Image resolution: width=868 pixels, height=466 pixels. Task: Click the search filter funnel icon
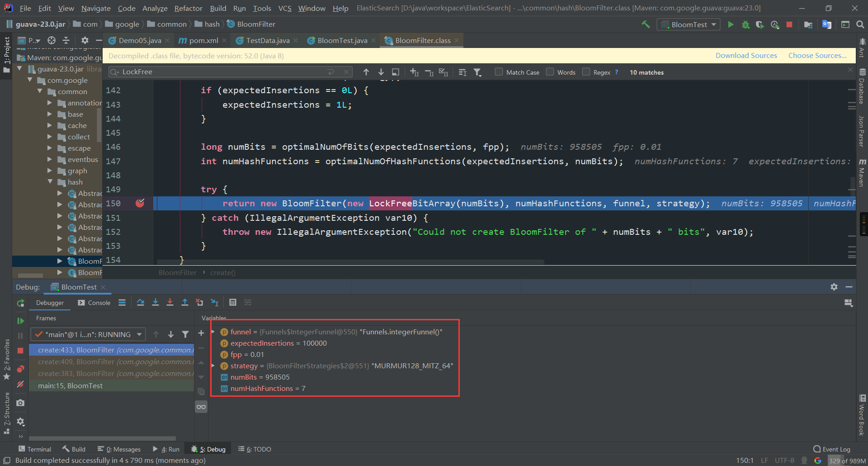coord(477,72)
